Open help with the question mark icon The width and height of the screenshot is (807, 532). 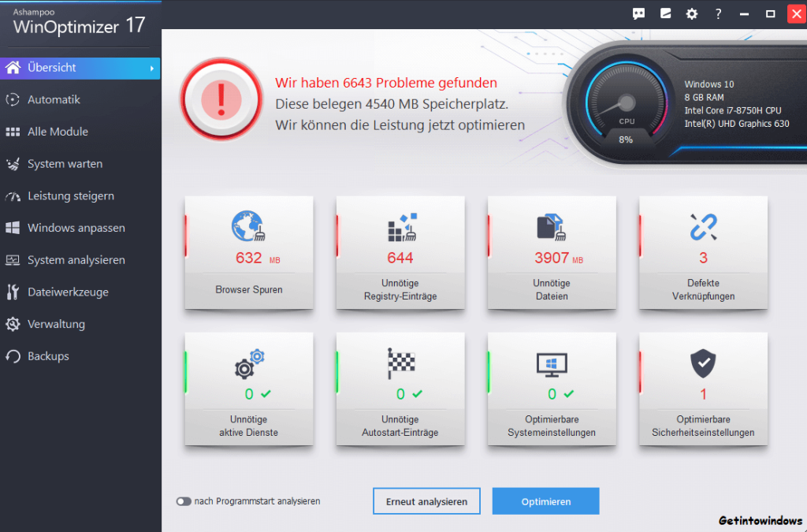(x=718, y=14)
